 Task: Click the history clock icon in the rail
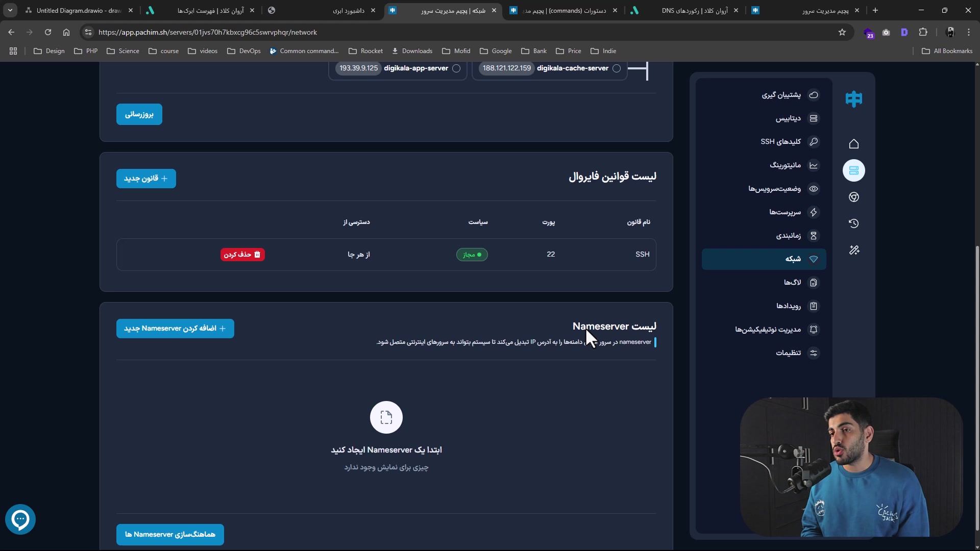[854, 223]
